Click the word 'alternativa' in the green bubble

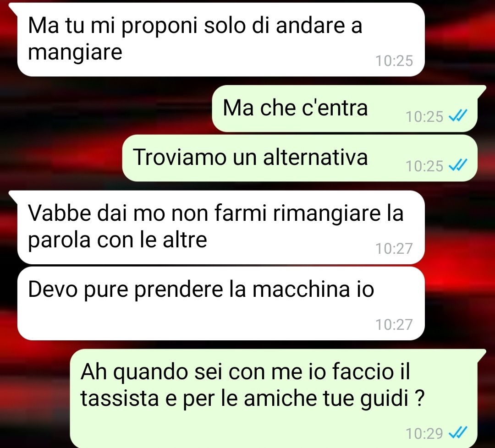click(x=315, y=157)
